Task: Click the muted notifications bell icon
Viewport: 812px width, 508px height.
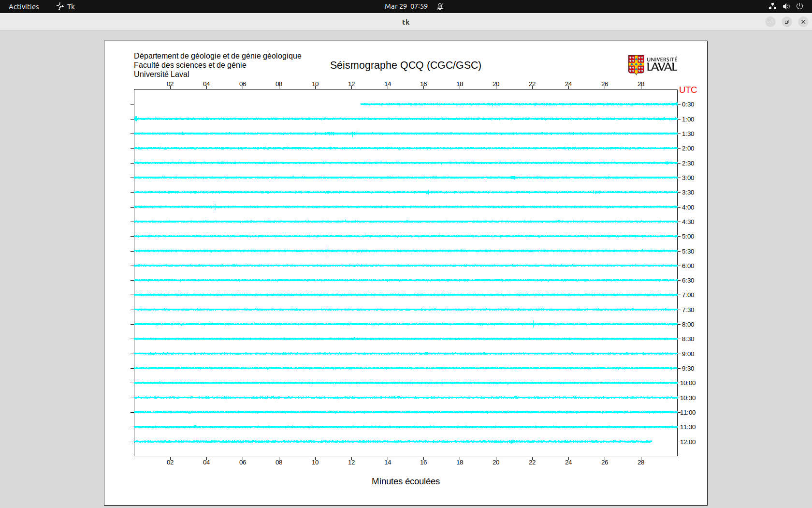Action: [440, 6]
